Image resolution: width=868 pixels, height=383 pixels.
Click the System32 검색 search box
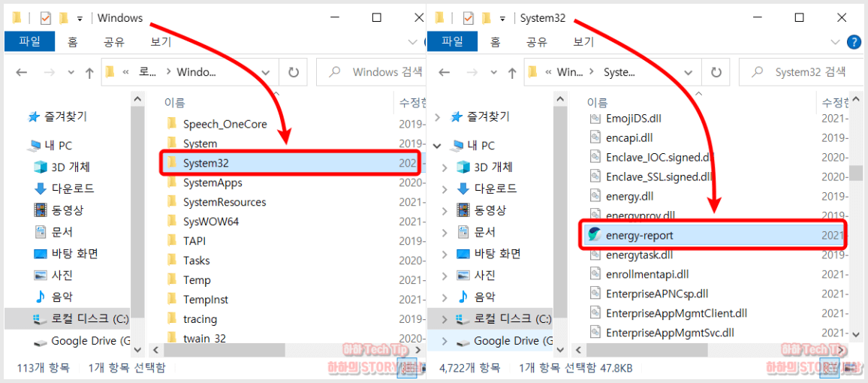[x=802, y=72]
